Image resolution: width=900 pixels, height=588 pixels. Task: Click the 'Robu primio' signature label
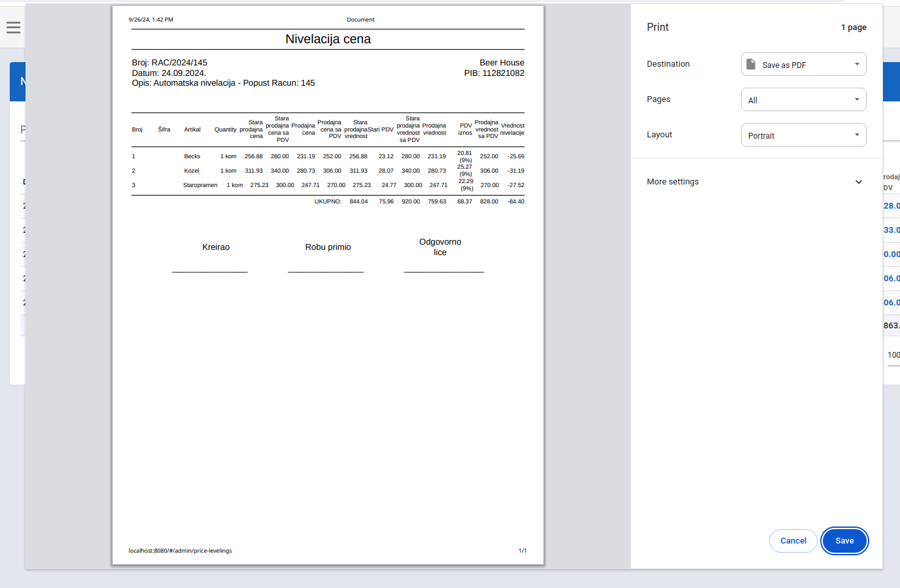(x=328, y=247)
